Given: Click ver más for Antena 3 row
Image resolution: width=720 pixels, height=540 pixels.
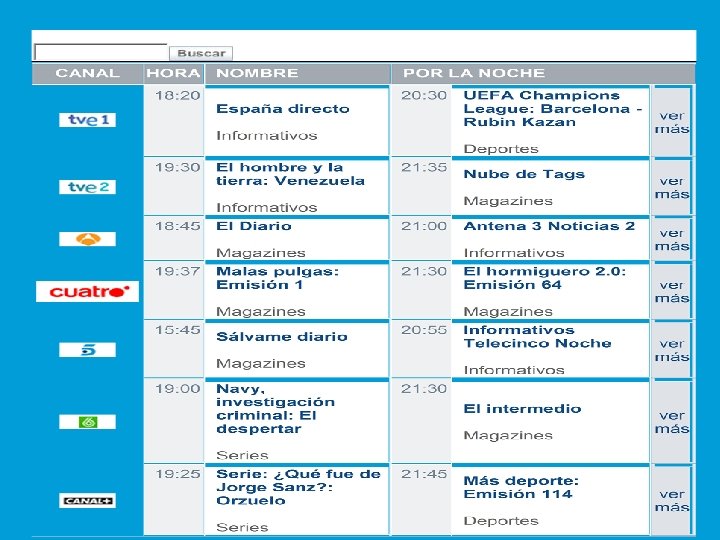Looking at the screenshot, I should 672,240.
